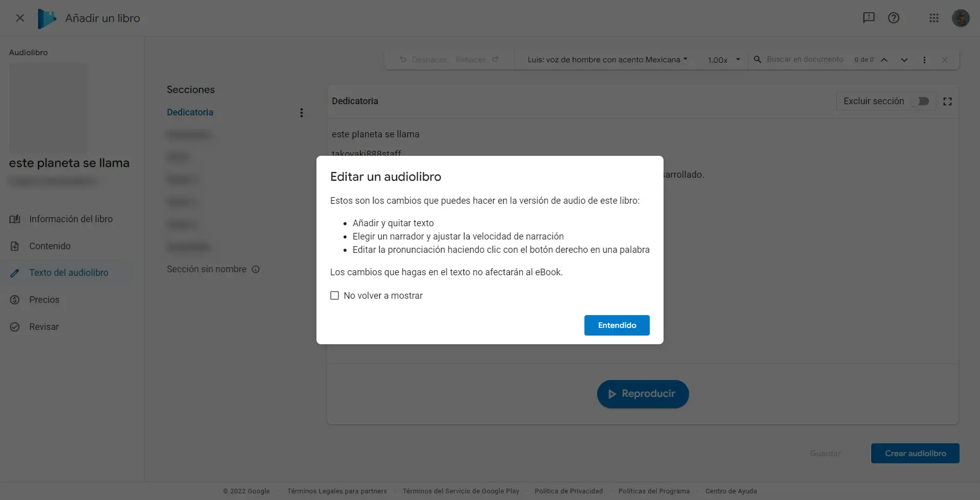This screenshot has height=500, width=980.
Task: Go to next search result arrow
Action: point(904,60)
